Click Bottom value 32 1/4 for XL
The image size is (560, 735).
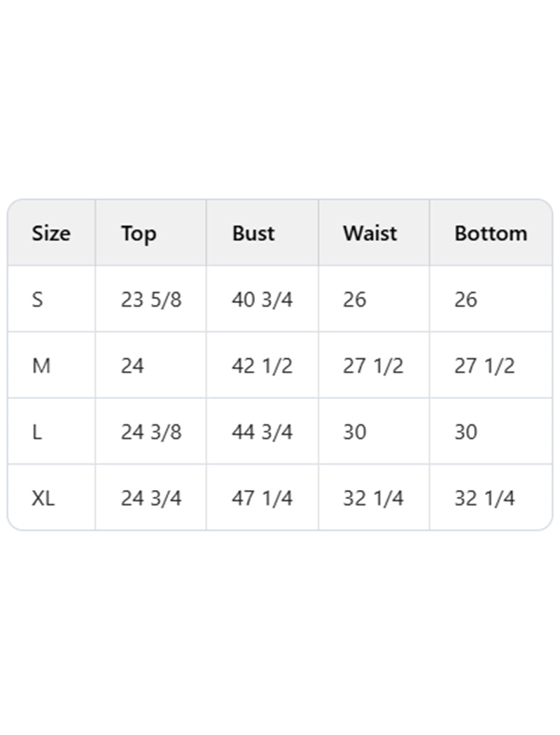(484, 498)
